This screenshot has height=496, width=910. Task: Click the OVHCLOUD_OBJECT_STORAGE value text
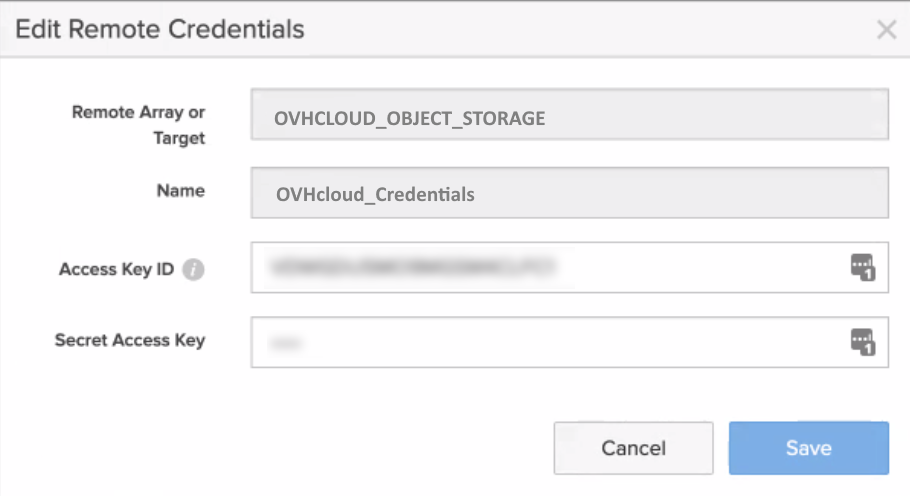[410, 118]
